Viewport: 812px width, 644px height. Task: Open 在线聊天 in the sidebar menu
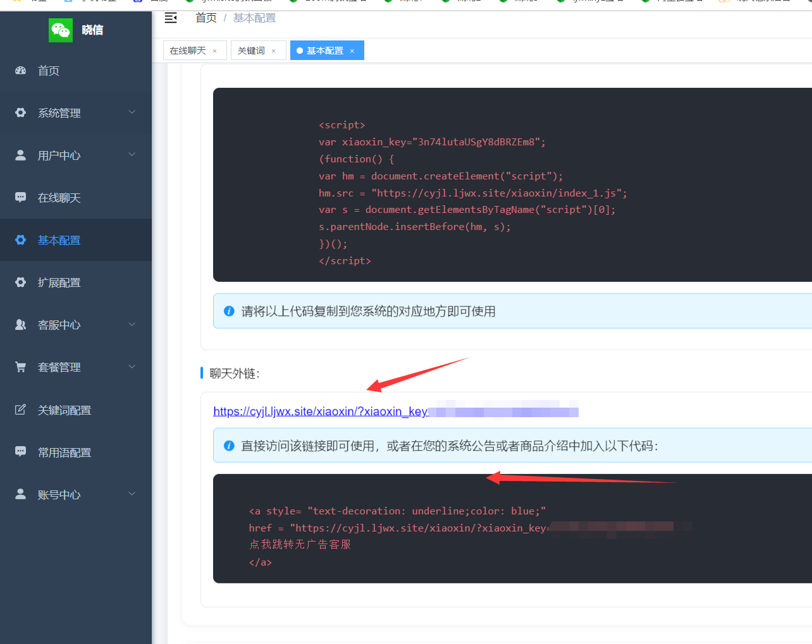pyautogui.click(x=76, y=198)
